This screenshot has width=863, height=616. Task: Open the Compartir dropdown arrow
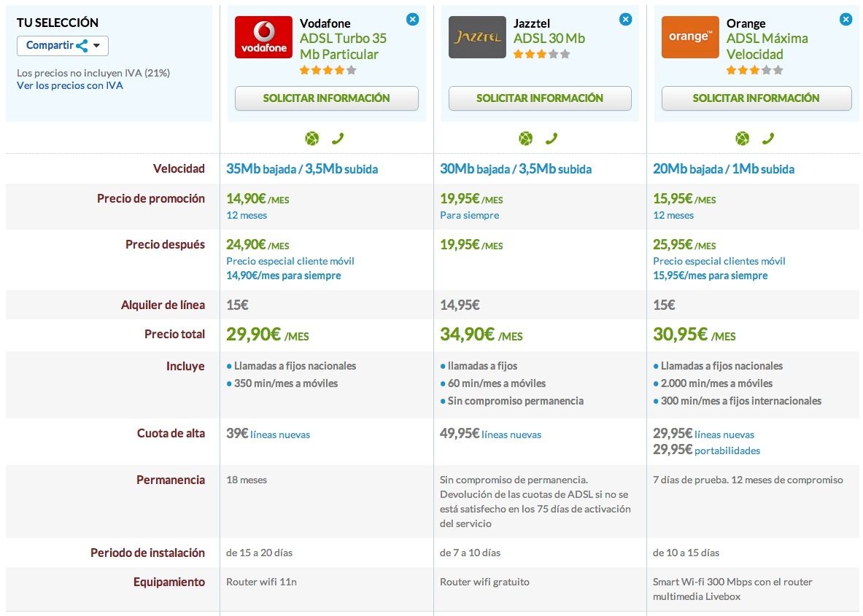tap(96, 46)
